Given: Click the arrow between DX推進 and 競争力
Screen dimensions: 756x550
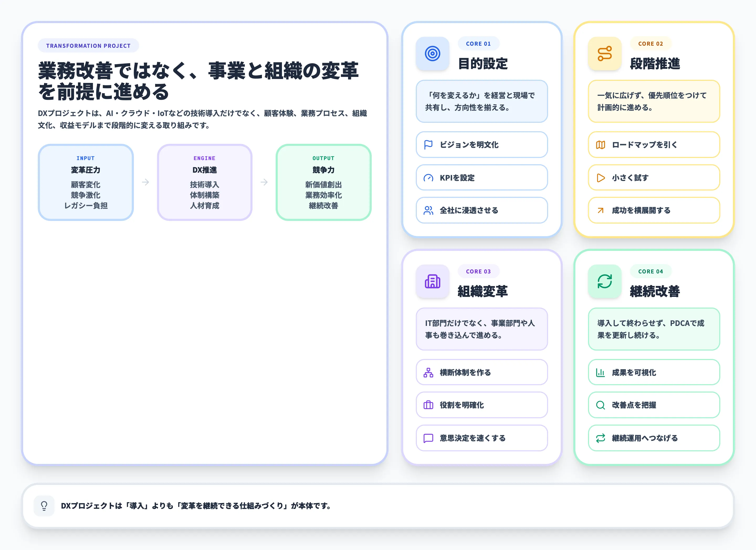Looking at the screenshot, I should 264,183.
